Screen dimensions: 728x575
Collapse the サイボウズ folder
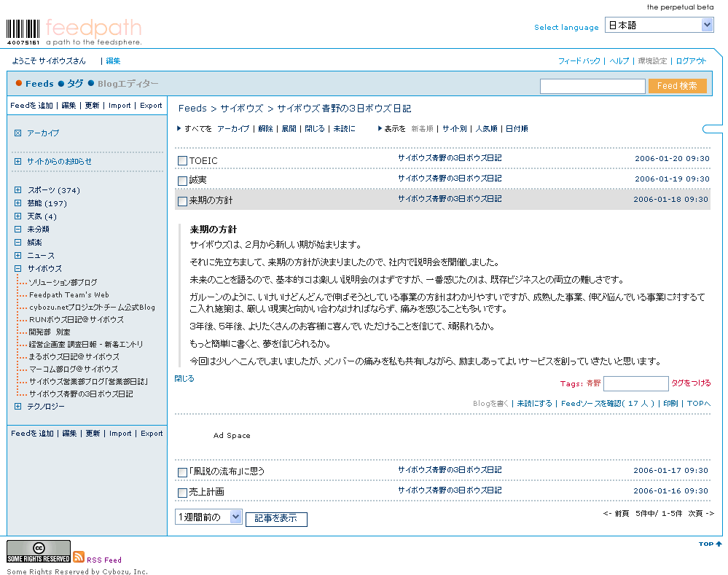tap(17, 268)
